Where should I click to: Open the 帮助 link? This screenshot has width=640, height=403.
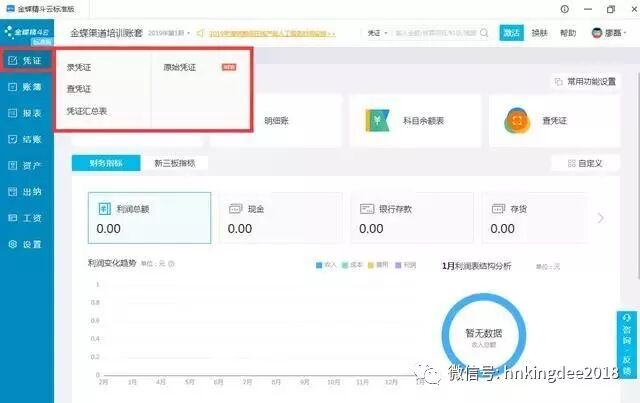[568, 33]
